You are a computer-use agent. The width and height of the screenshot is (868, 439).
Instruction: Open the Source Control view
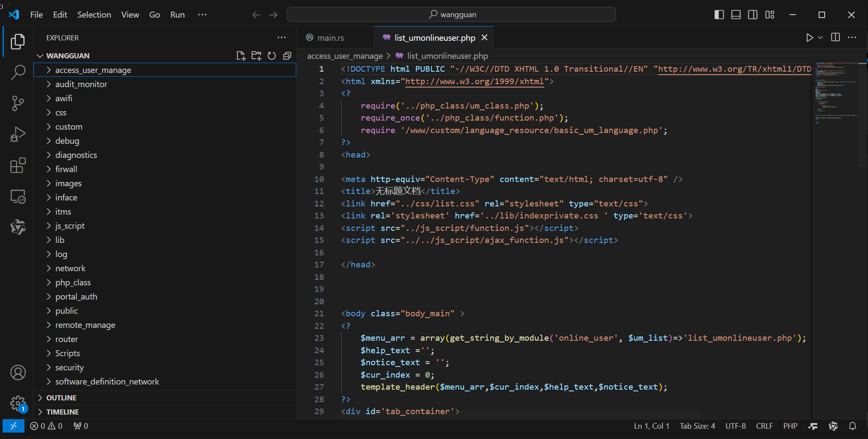tap(18, 103)
